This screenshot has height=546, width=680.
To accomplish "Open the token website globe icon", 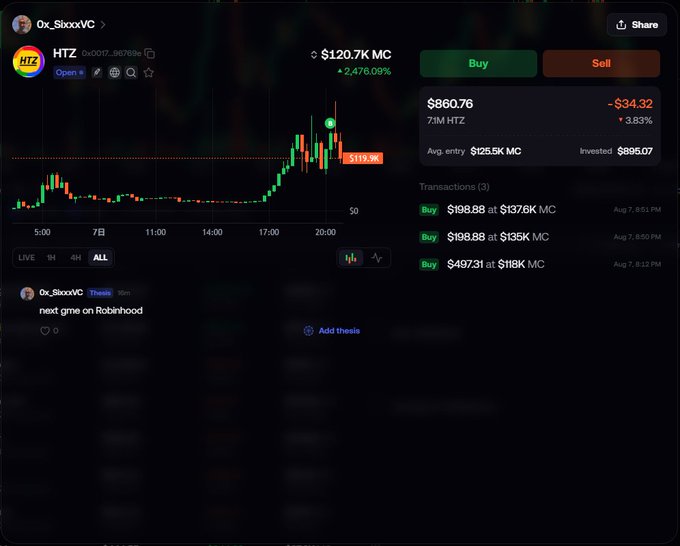I will click(114, 72).
